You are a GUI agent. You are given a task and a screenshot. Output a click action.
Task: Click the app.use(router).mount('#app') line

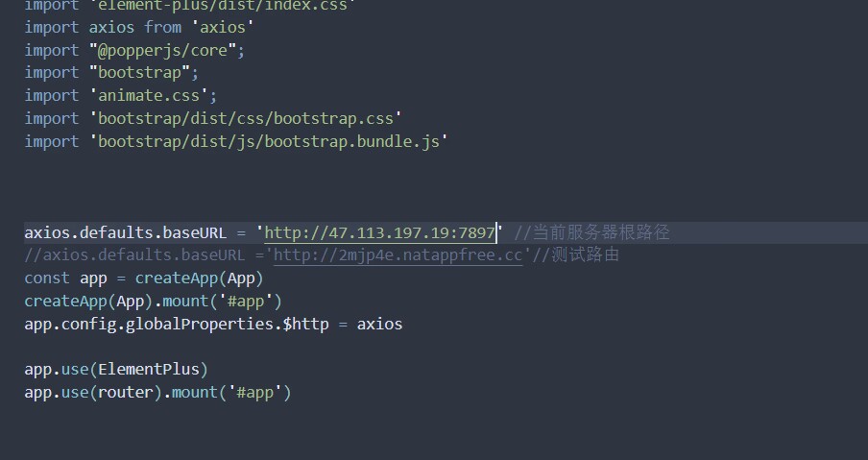(157, 393)
